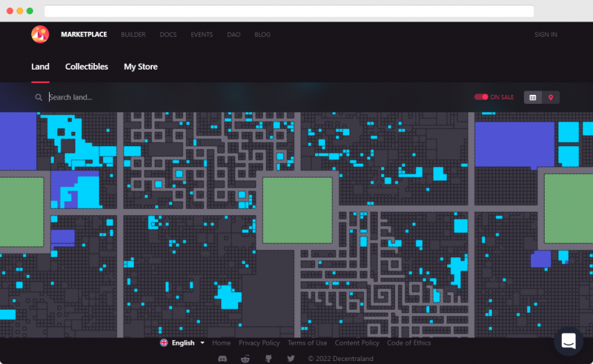Switch to map pin view icon
The image size is (593, 364).
[551, 97]
